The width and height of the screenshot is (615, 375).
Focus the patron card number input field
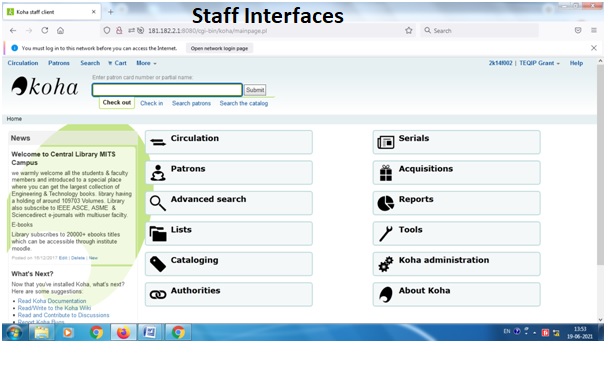pyautogui.click(x=167, y=90)
